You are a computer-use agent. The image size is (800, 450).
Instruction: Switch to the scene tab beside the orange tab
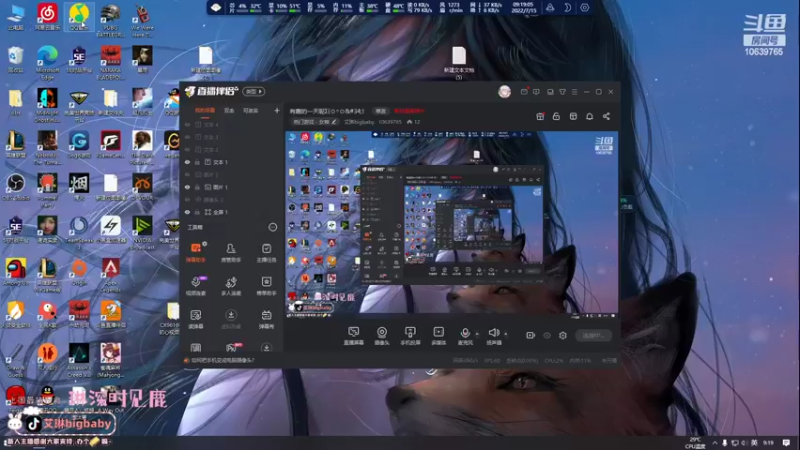coord(229,111)
